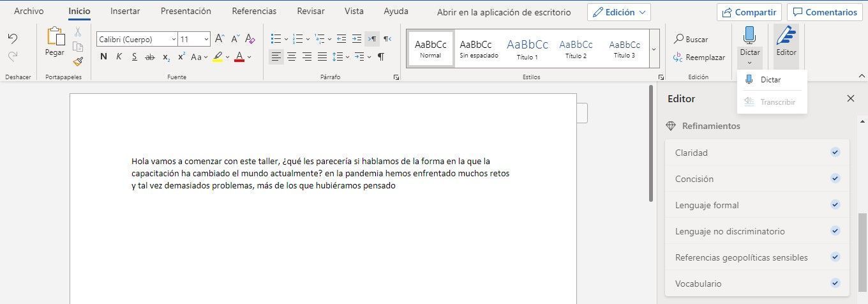Viewport: 868px width, 304px height.
Task: Open the Párrafo dialog launcher
Action: [396, 77]
